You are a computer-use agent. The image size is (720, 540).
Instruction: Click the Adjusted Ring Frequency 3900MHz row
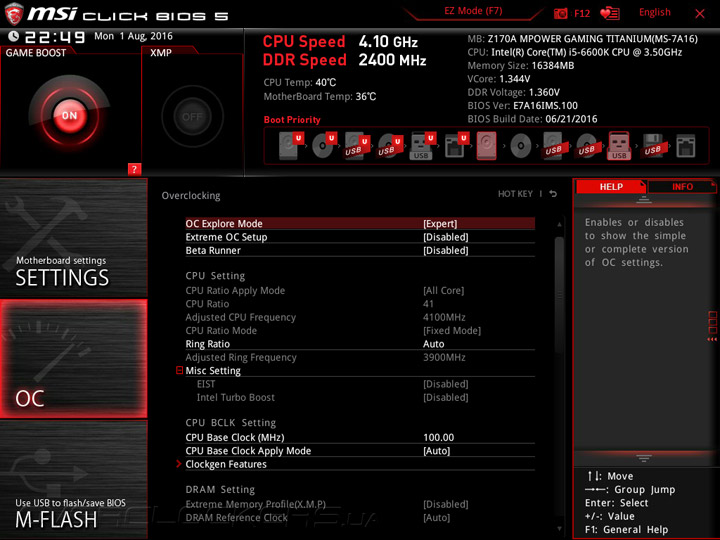(360, 357)
